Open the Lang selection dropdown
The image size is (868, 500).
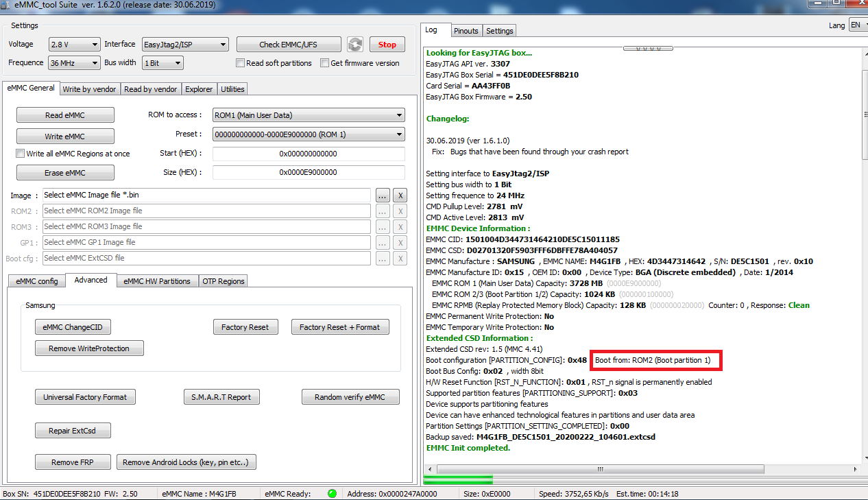click(858, 25)
